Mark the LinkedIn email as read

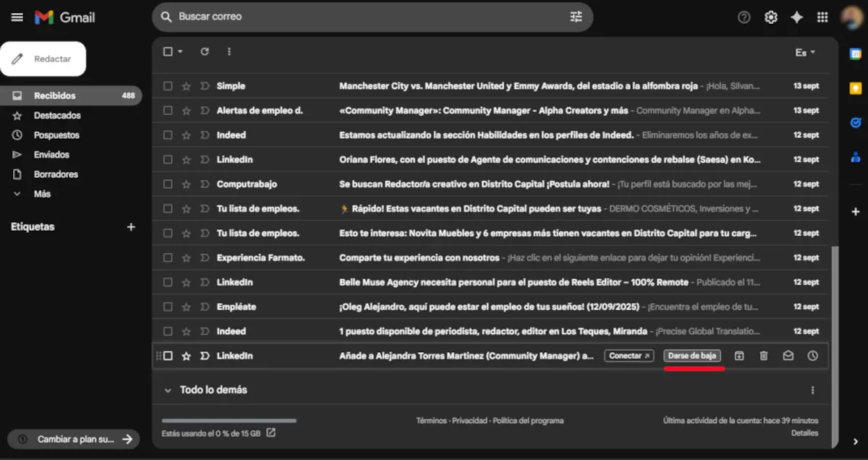pos(788,355)
